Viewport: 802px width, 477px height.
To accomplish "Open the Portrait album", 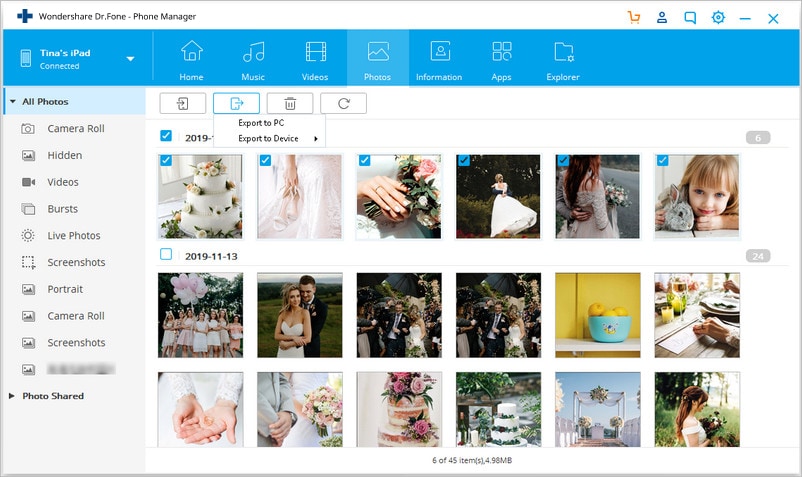I will pos(65,289).
